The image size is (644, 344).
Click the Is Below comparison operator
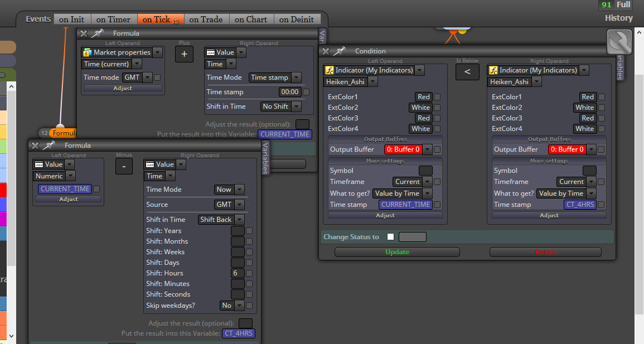tap(467, 72)
